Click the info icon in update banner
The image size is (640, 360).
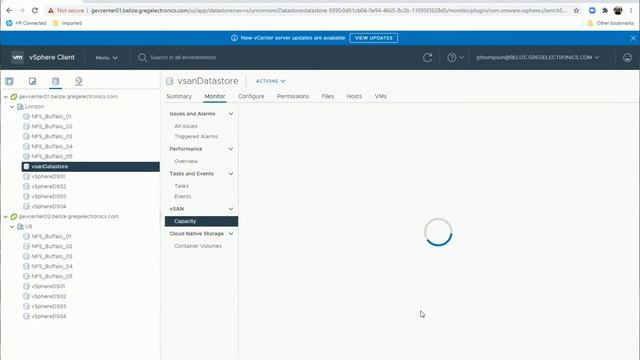pos(234,38)
